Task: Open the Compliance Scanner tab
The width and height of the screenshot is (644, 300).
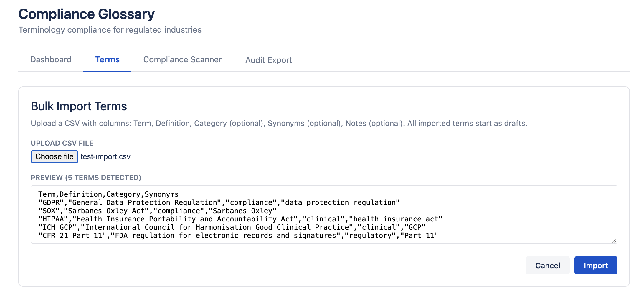Action: 182,59
